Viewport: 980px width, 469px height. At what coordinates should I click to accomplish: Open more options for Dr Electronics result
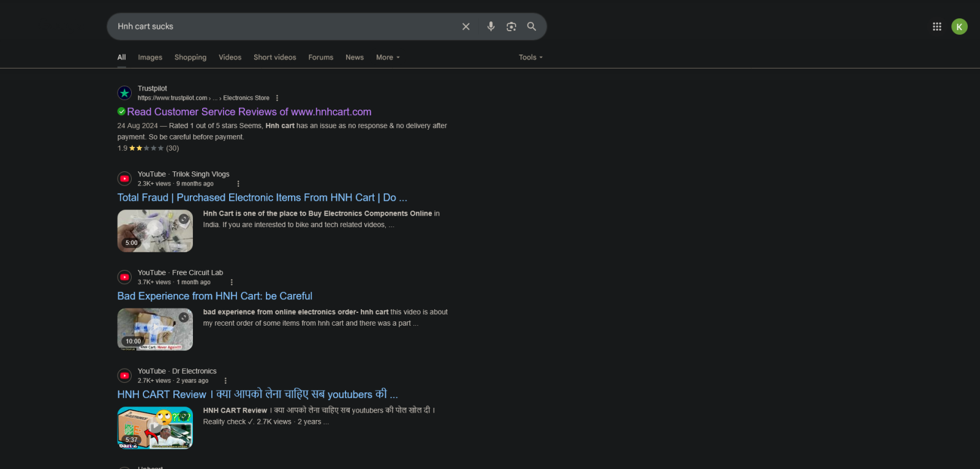(x=225, y=381)
